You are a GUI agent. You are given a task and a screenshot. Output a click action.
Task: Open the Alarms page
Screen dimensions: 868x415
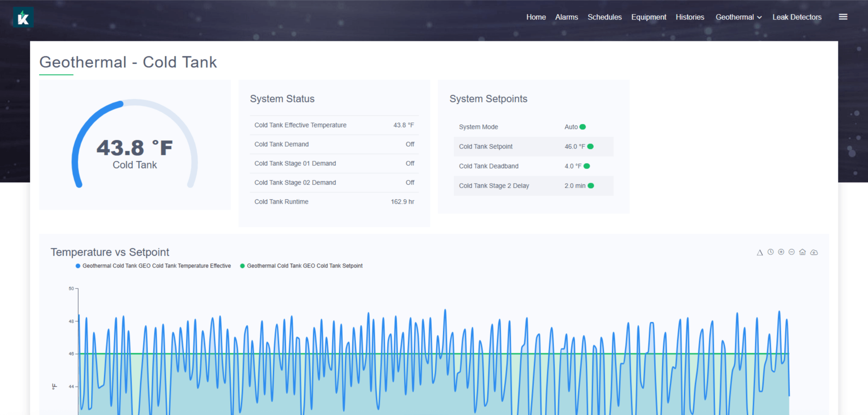click(x=566, y=17)
